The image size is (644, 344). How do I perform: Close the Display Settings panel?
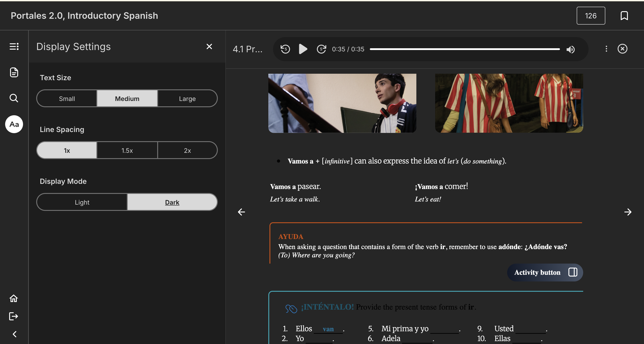pos(209,46)
